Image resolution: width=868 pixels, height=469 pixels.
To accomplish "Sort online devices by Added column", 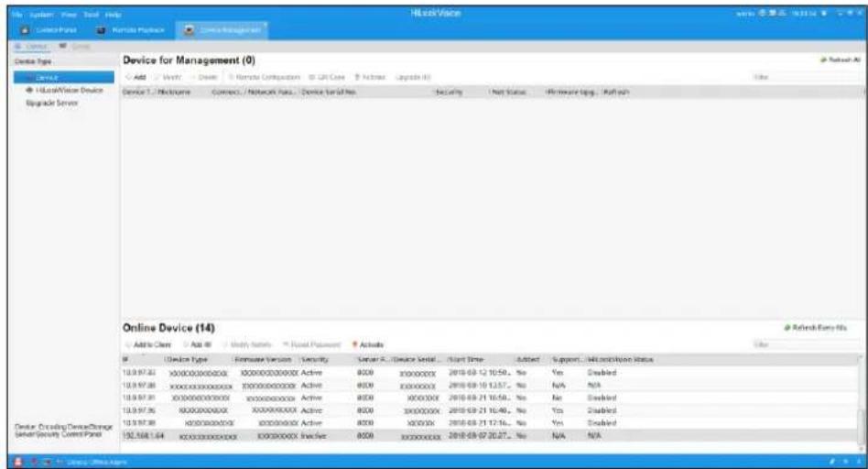I will (531, 359).
